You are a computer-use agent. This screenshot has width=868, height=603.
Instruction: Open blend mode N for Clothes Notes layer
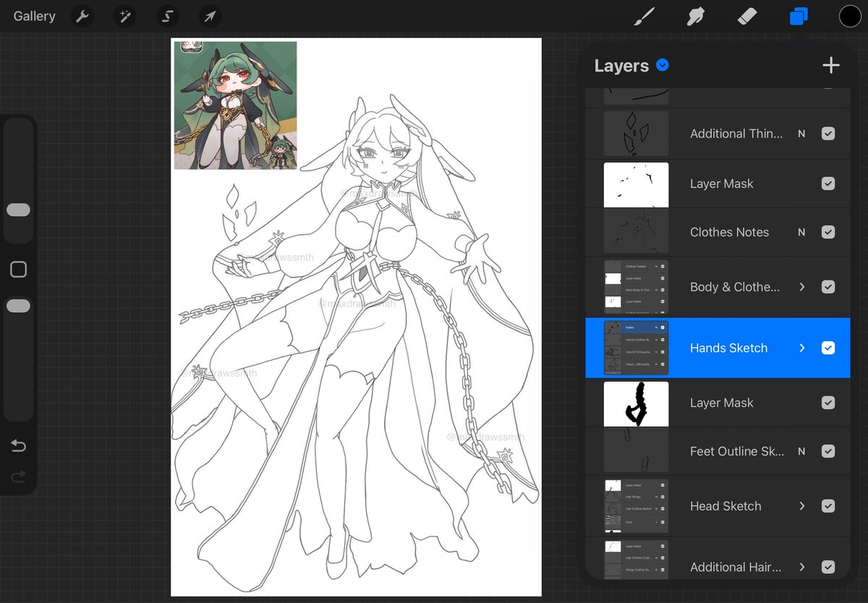pyautogui.click(x=801, y=232)
